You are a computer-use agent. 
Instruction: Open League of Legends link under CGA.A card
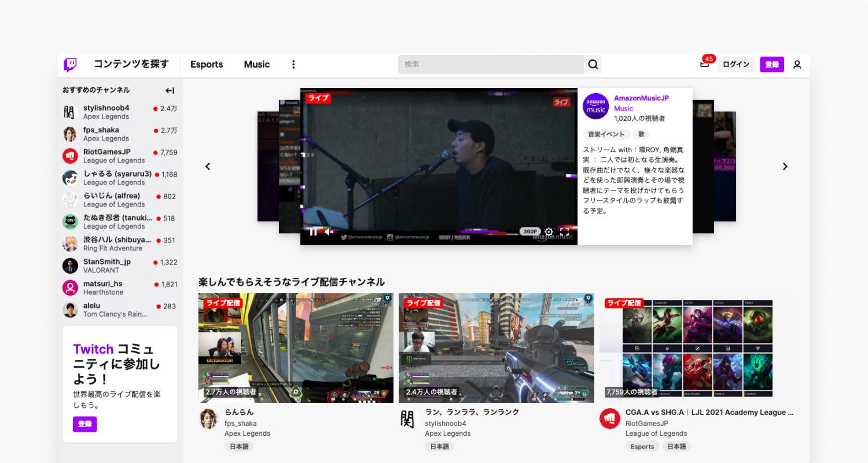[656, 433]
